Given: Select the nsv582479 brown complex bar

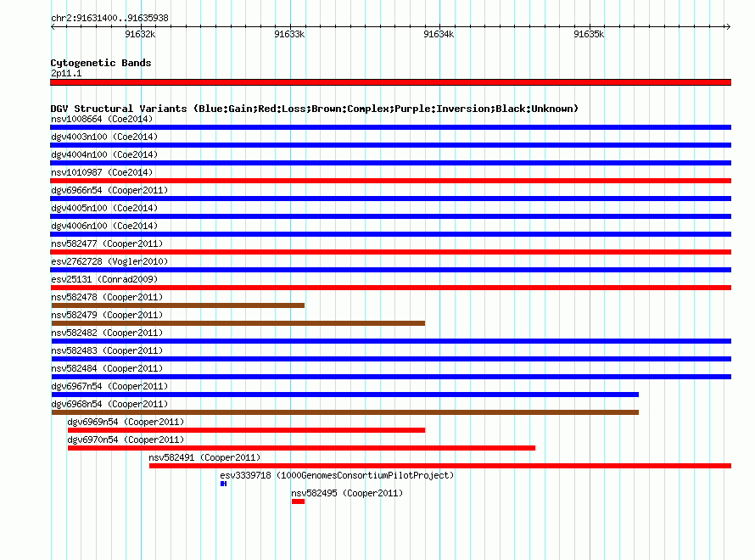Looking at the screenshot, I should pyautogui.click(x=238, y=323).
